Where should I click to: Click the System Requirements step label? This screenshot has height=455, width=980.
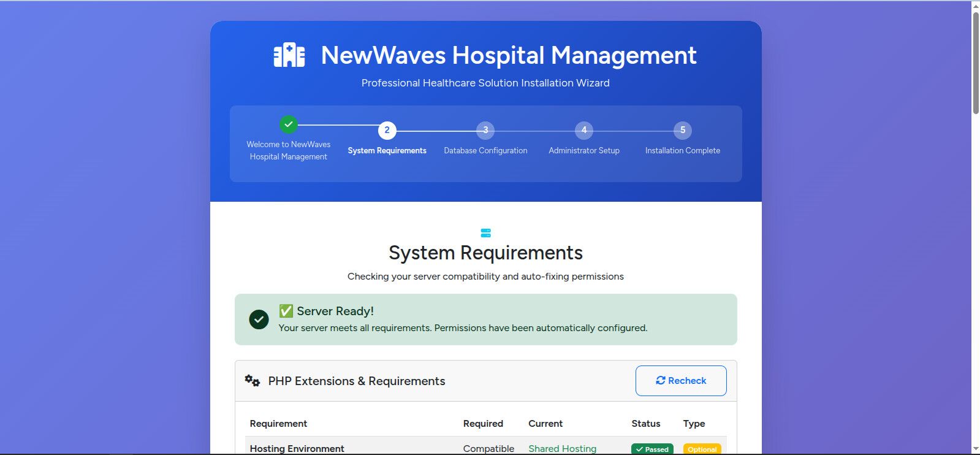(x=387, y=150)
